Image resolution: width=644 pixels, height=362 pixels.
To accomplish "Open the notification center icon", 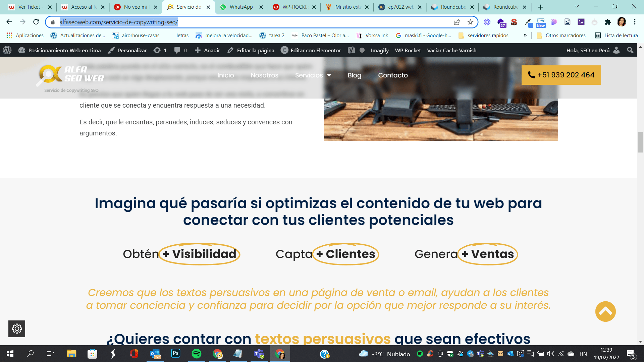I will (631, 354).
